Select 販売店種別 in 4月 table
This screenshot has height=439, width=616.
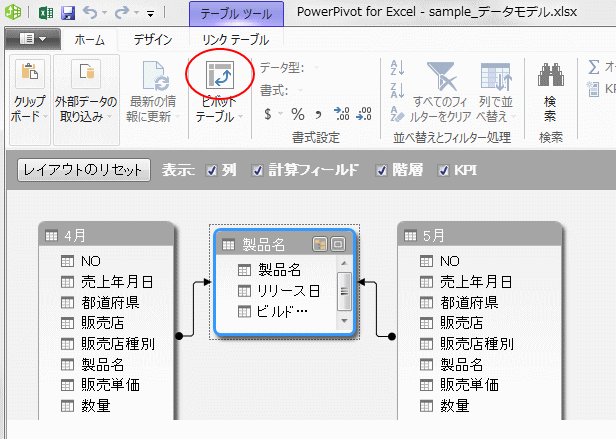(106, 344)
